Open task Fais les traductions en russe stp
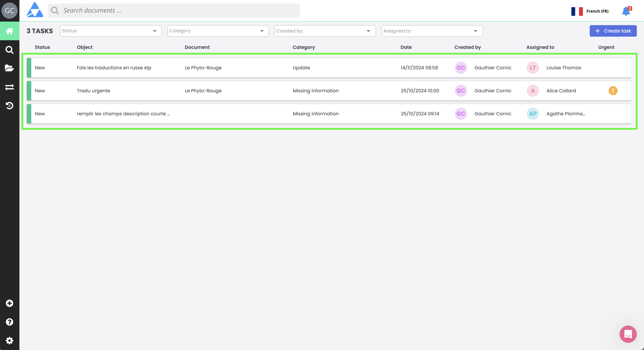This screenshot has height=350, width=644. (114, 68)
